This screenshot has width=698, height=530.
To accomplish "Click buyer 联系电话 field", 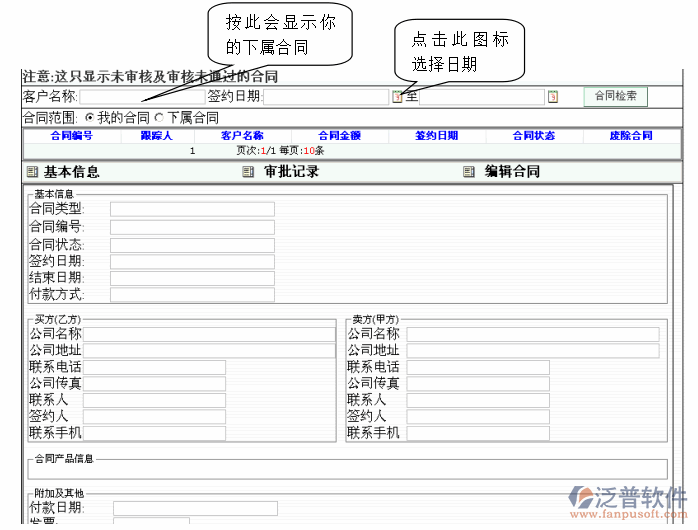I will (x=154, y=368).
